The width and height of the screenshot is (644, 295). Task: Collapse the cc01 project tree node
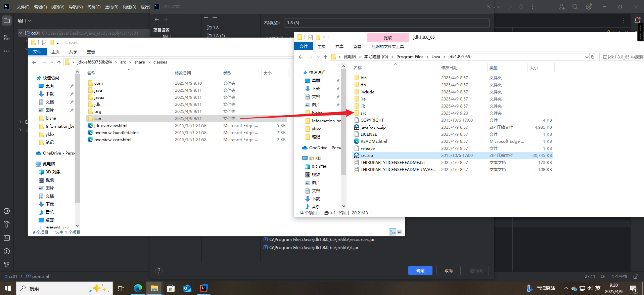[x=21, y=33]
